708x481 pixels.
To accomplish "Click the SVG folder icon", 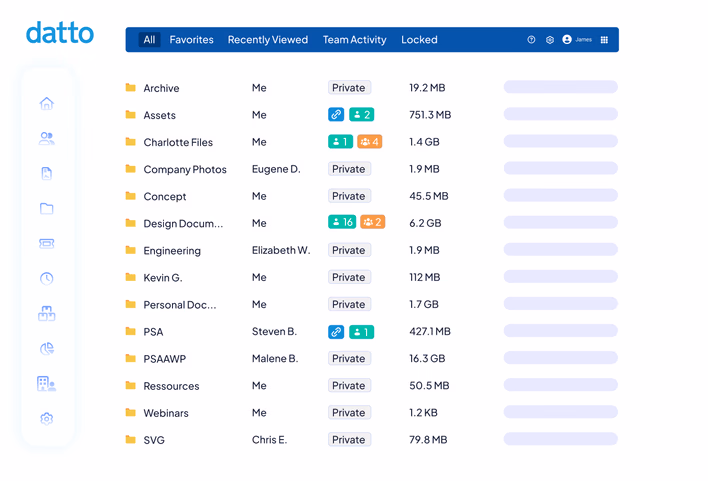I will point(130,439).
